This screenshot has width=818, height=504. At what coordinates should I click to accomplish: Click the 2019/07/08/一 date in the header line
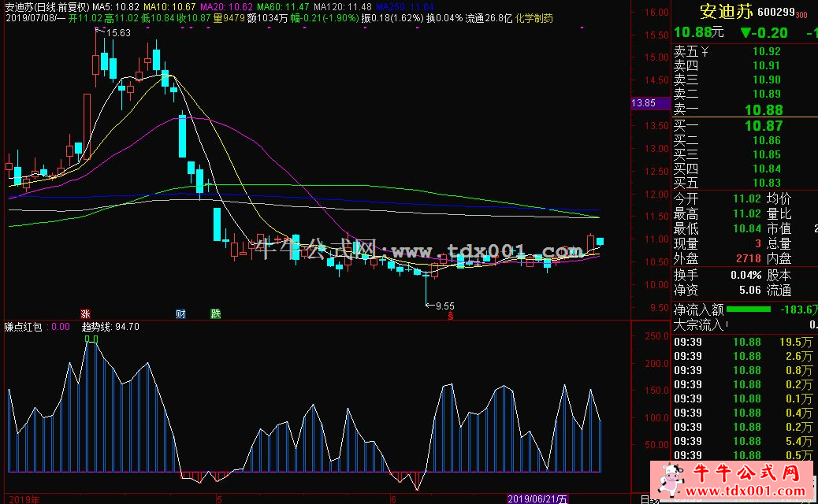click(35, 18)
